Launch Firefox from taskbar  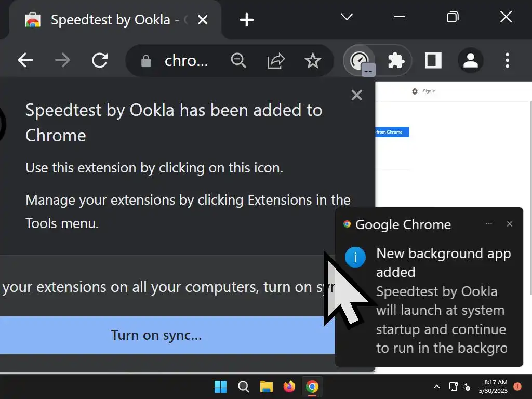(x=289, y=387)
